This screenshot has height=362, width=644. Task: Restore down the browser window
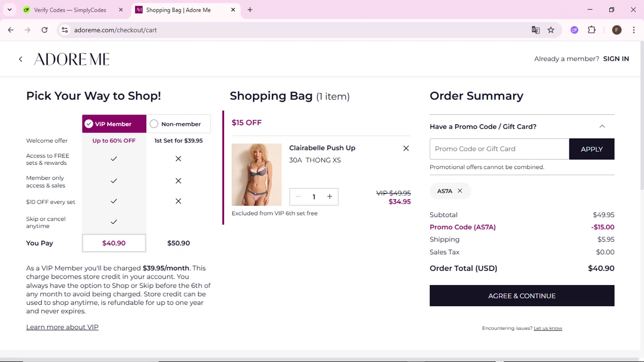tap(611, 9)
